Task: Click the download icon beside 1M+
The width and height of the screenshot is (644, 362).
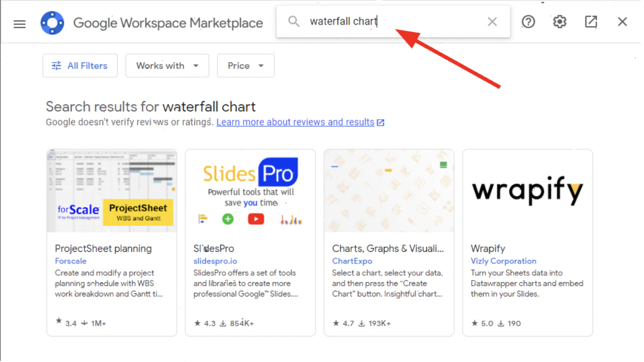Action: tap(84, 323)
